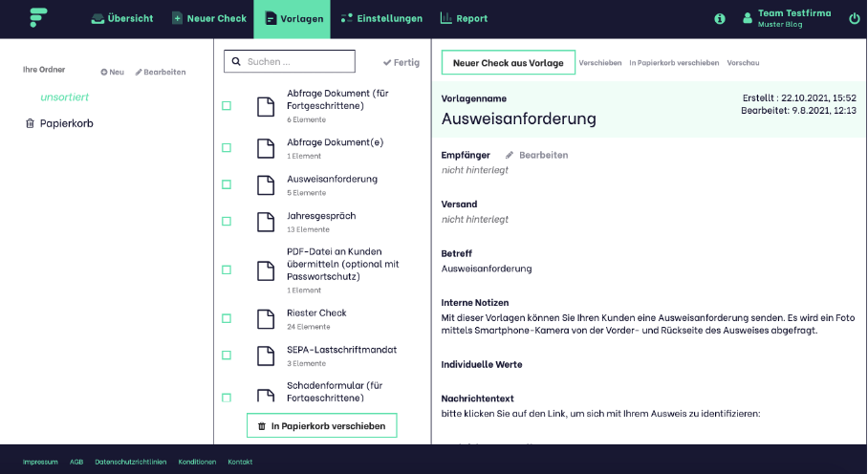Click document icon for Jahresgespräch template
This screenshot has height=474, width=868.
(266, 222)
